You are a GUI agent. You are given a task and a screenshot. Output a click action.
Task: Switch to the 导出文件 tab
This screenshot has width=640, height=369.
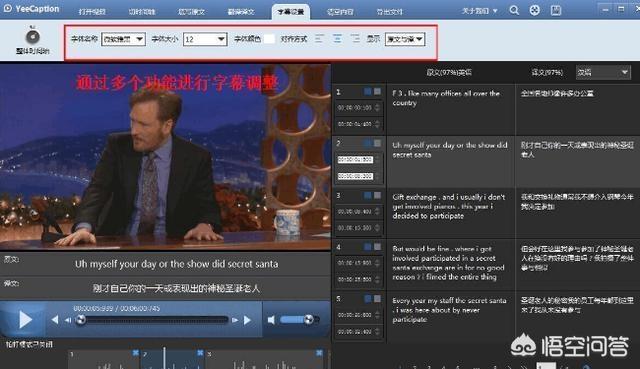[x=389, y=12]
